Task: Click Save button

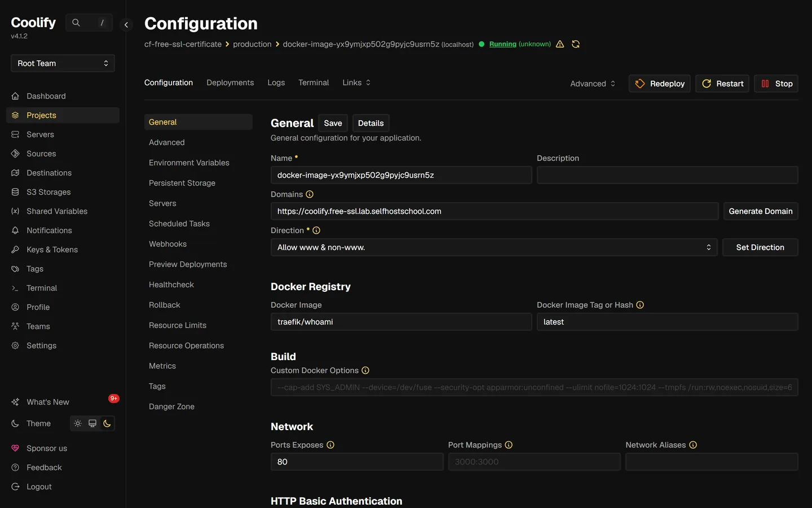Action: (333, 123)
